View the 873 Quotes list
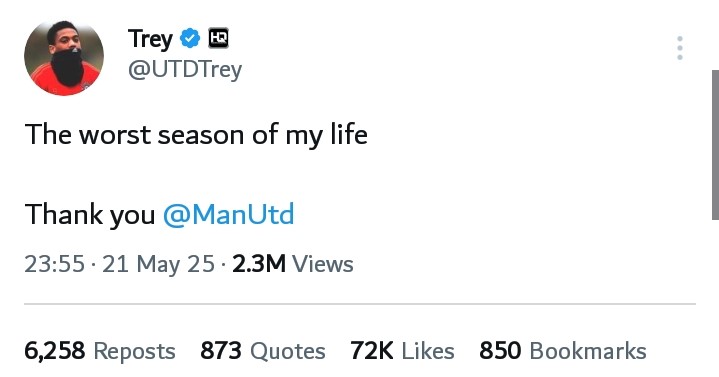The width and height of the screenshot is (719, 377). tap(263, 351)
